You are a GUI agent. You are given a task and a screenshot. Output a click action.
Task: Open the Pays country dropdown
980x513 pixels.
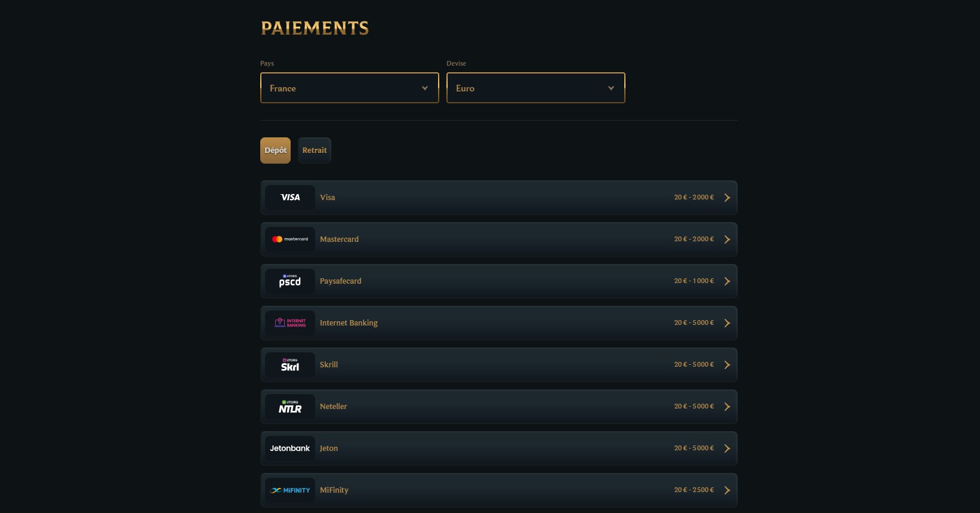point(349,88)
